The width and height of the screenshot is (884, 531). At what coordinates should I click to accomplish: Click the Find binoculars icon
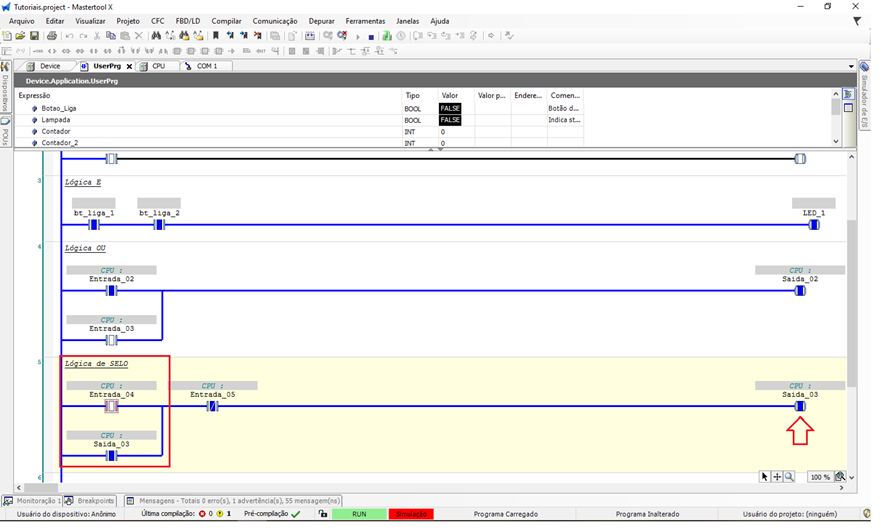[x=157, y=36]
